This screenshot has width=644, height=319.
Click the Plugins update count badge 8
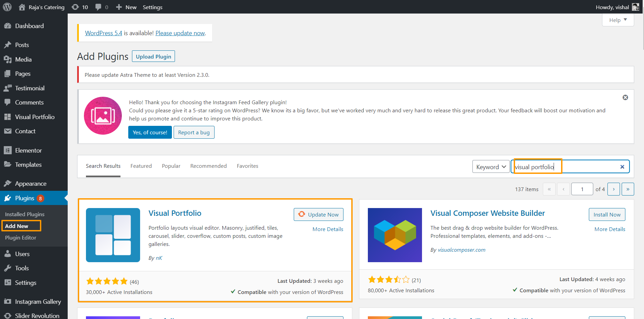point(40,198)
